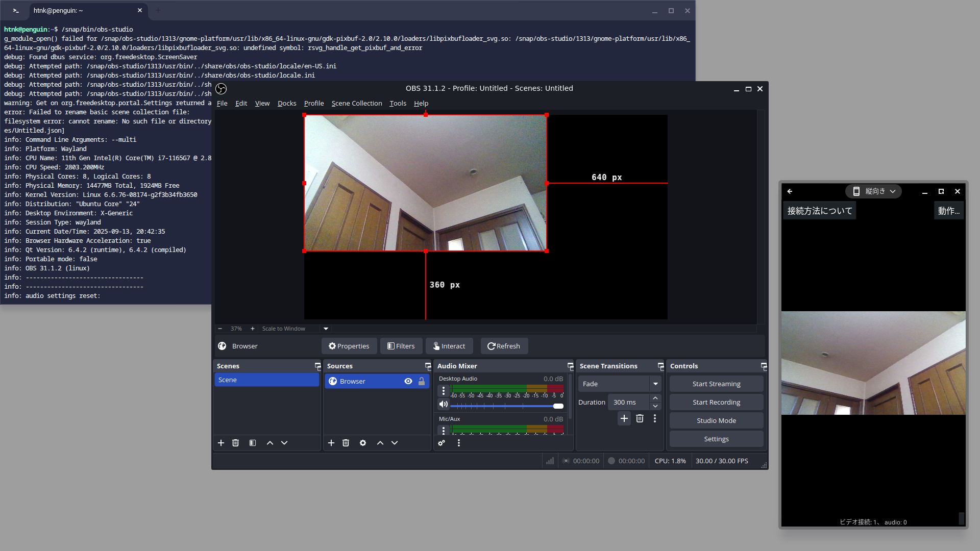Viewport: 980px width, 551px height.
Task: Add a new scene transition plus icon
Action: pos(624,418)
